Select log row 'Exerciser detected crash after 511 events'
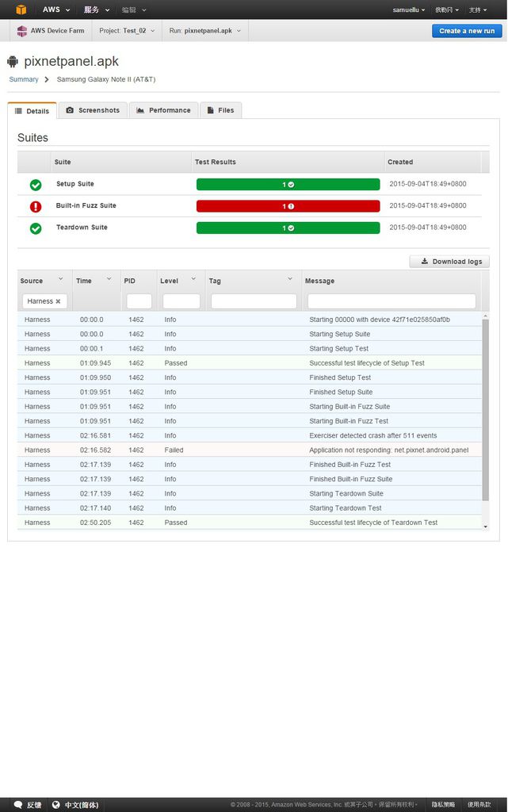Screen dimensions: 508x812 250,435
